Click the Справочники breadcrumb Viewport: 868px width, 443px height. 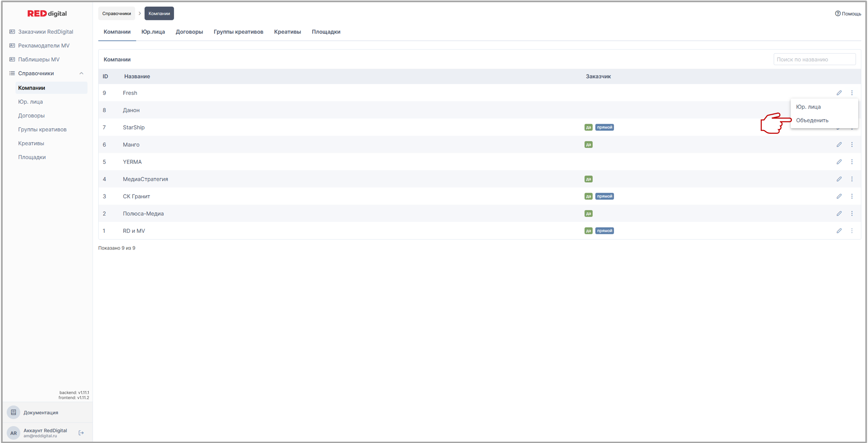pyautogui.click(x=116, y=14)
